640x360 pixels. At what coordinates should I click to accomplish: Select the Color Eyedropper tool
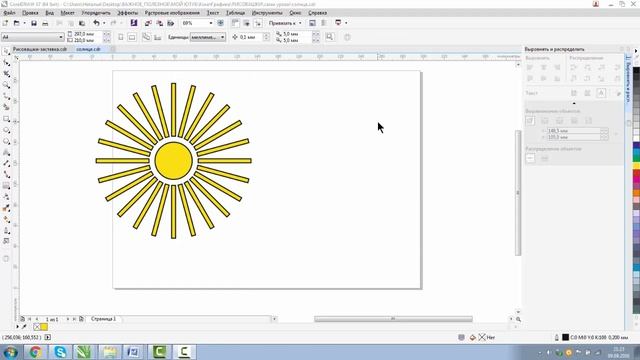6,209
